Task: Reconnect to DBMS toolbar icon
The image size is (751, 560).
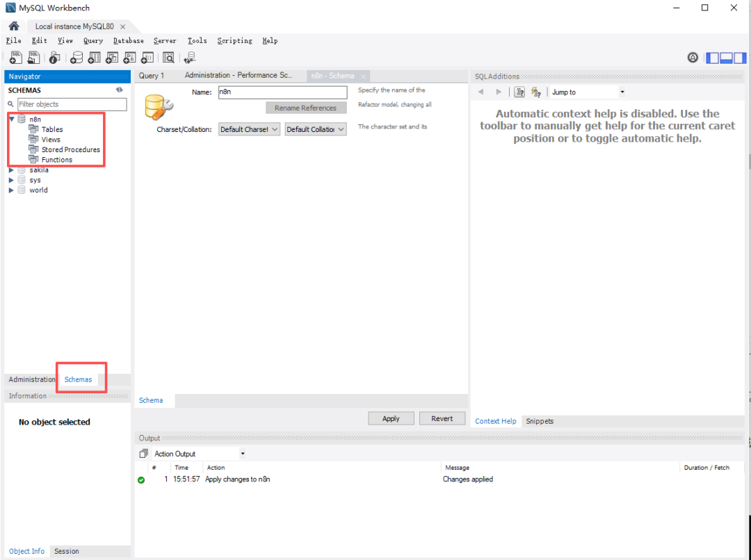Action: click(190, 58)
